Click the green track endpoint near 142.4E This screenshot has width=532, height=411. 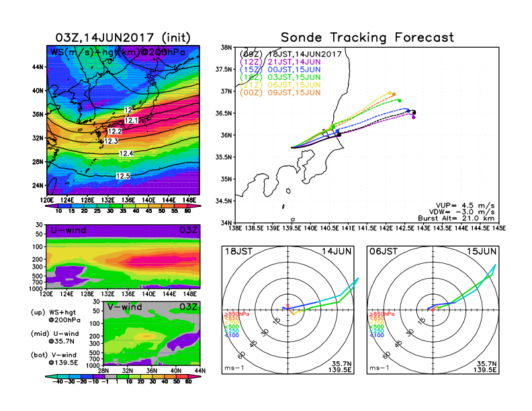(400, 100)
